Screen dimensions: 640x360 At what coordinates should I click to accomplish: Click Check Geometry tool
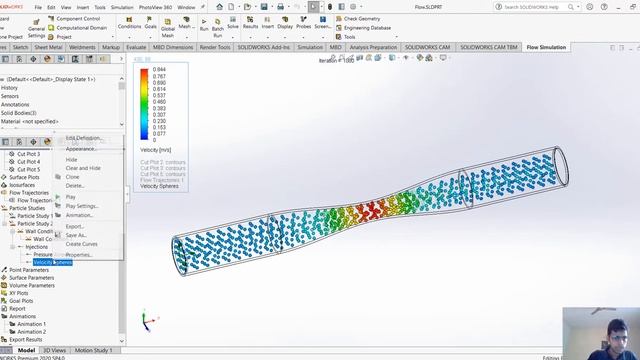pyautogui.click(x=358, y=19)
